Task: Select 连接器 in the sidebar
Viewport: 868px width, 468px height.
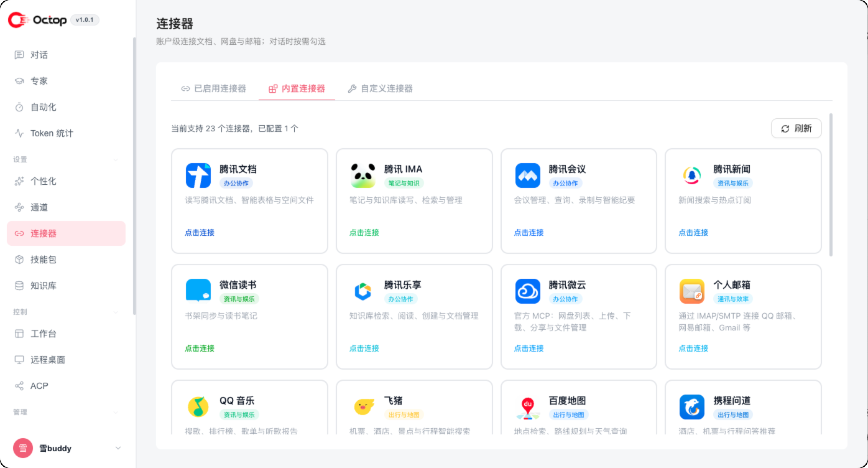Action: pos(66,233)
